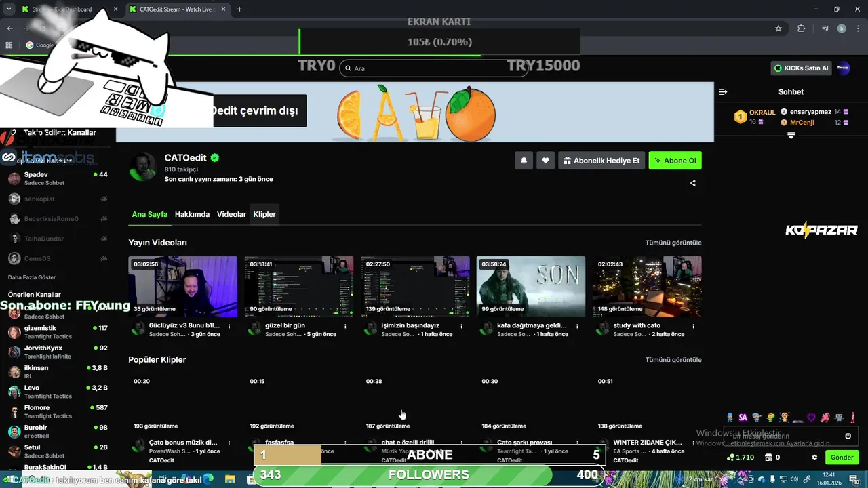Click the Abone Ol subscribe button

[x=675, y=161]
